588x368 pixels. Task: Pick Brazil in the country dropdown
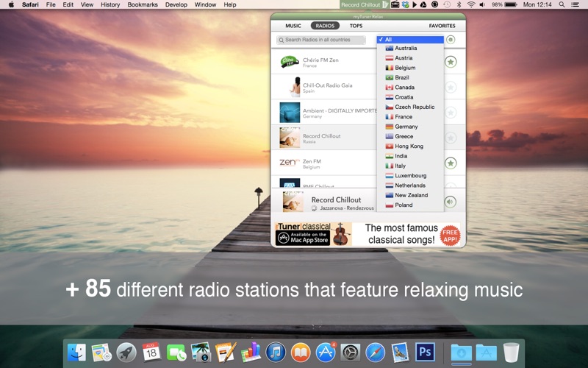(410, 77)
